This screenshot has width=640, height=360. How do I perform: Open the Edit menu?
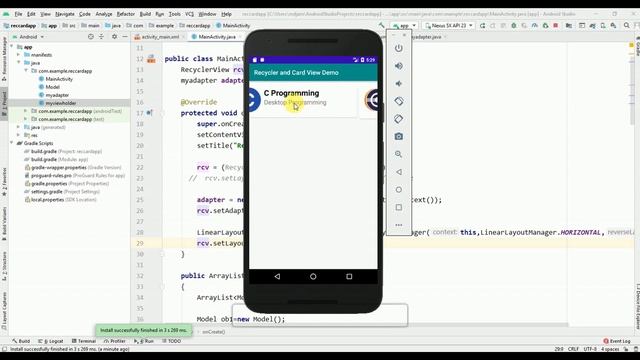[x=31, y=14]
